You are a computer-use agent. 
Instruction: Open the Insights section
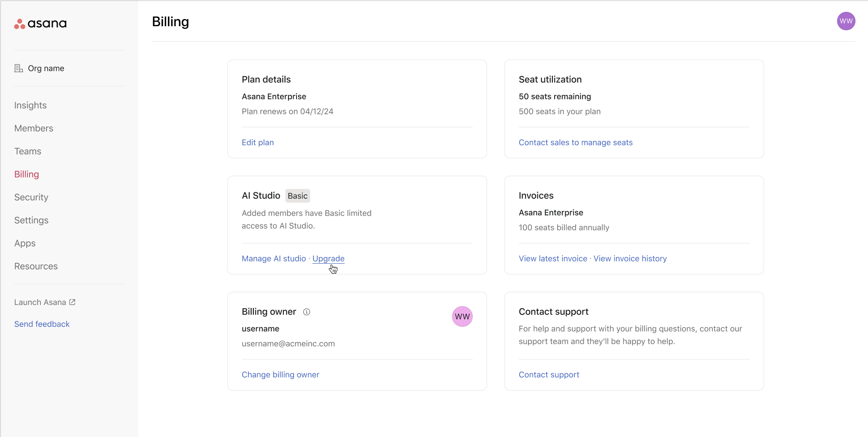point(30,105)
